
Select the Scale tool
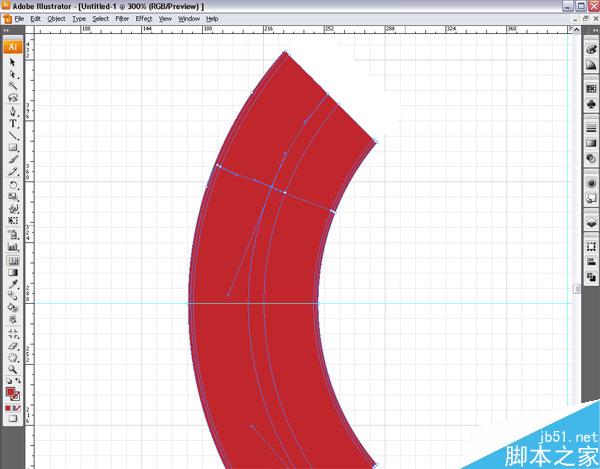click(13, 197)
